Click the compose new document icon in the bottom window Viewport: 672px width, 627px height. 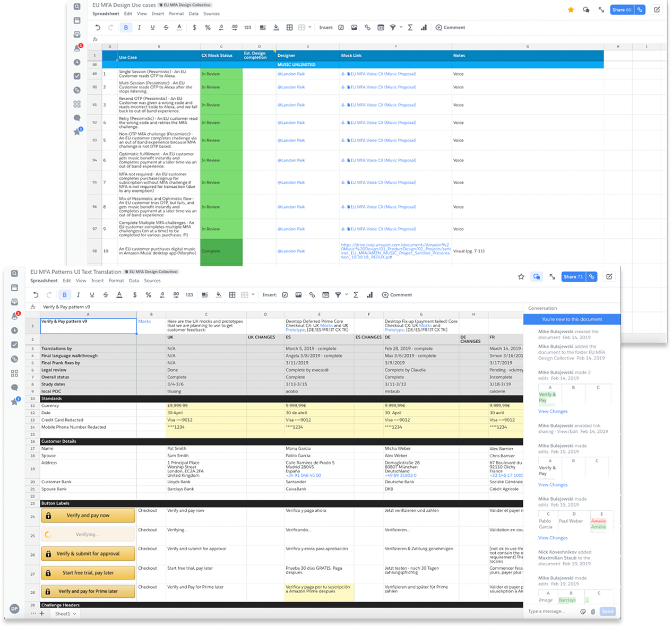(609, 276)
